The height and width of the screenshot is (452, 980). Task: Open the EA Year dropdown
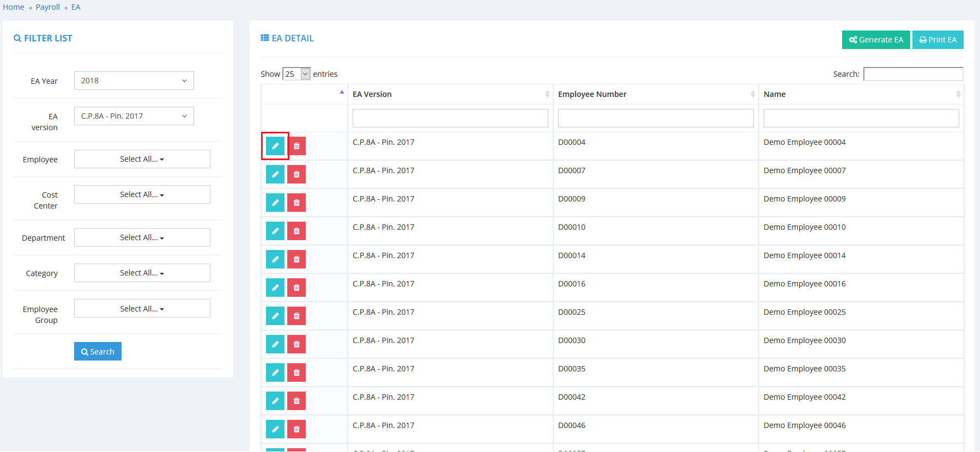click(134, 81)
